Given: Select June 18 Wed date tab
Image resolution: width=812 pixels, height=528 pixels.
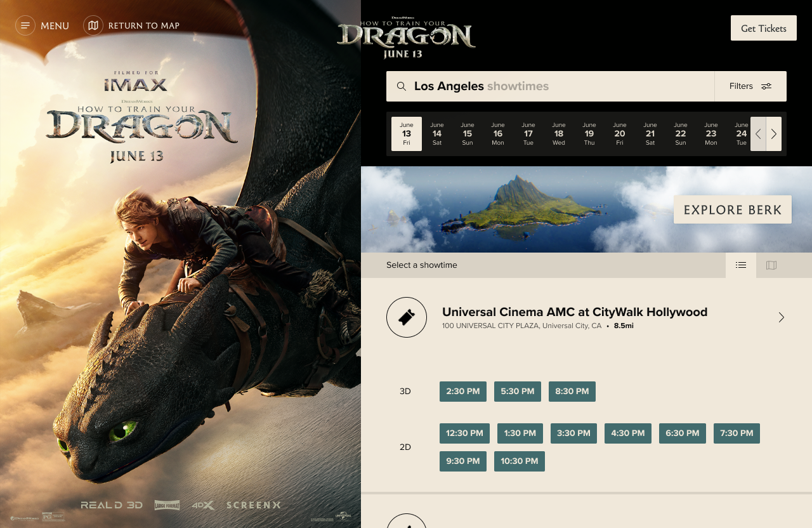Looking at the screenshot, I should click(x=558, y=134).
